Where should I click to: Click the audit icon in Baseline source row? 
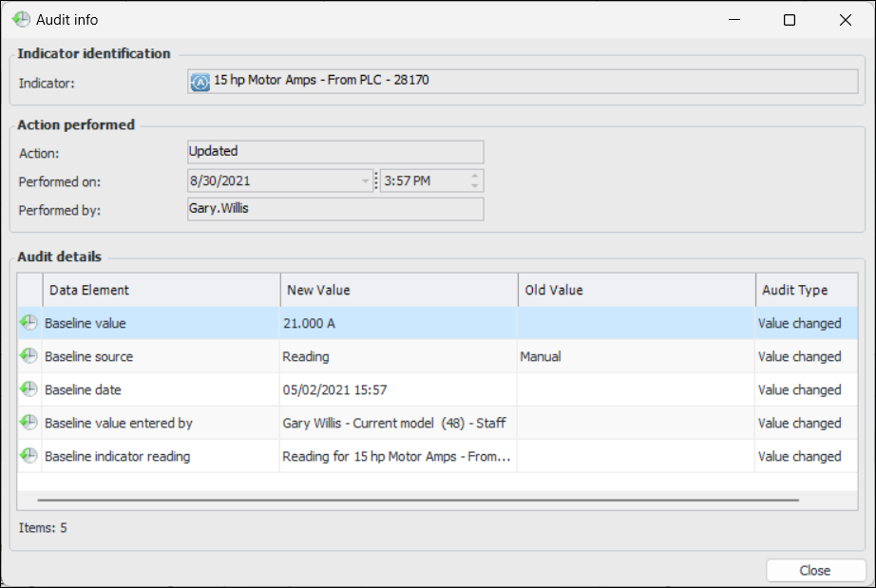(29, 355)
